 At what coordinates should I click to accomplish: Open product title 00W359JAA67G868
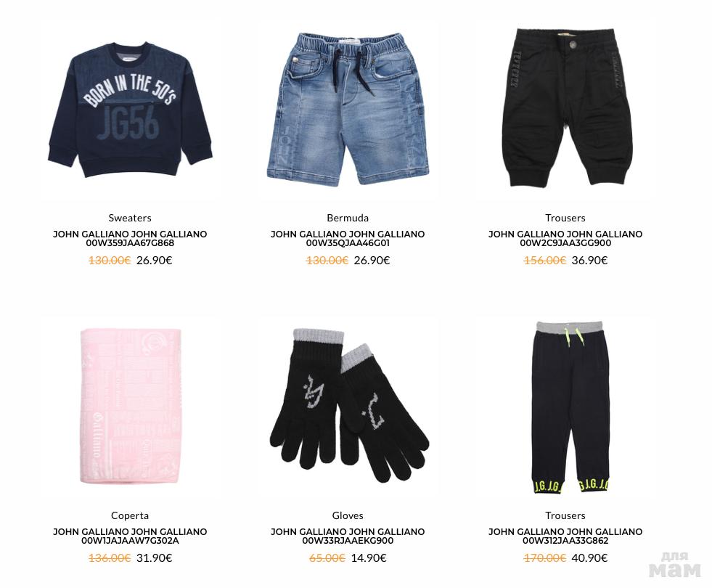tap(130, 238)
